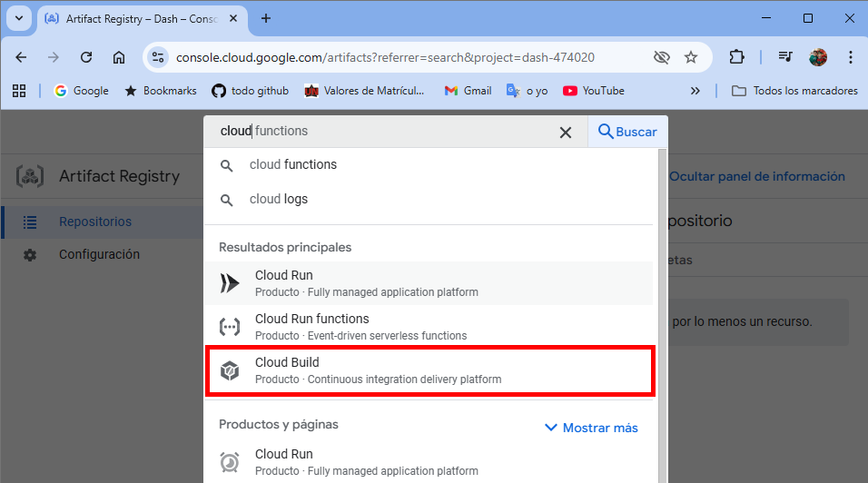Viewport: 868px width, 483px height.
Task: Click the Artifact Registry logo icon
Action: coord(30,176)
